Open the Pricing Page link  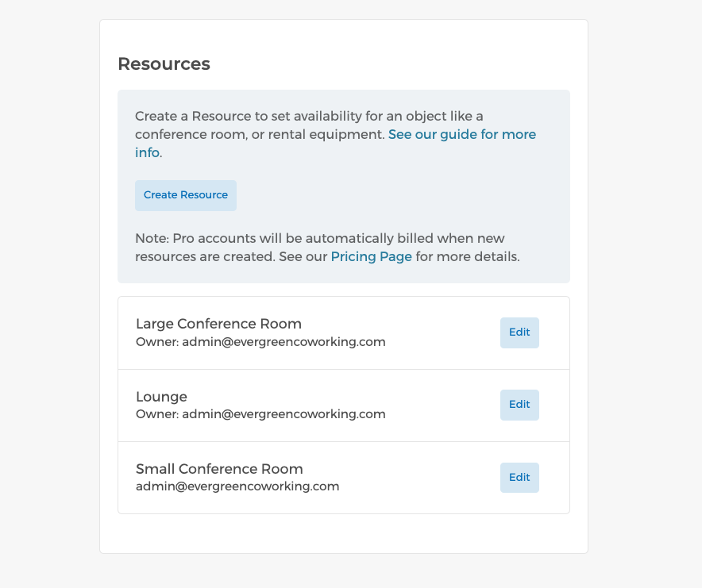(x=371, y=256)
